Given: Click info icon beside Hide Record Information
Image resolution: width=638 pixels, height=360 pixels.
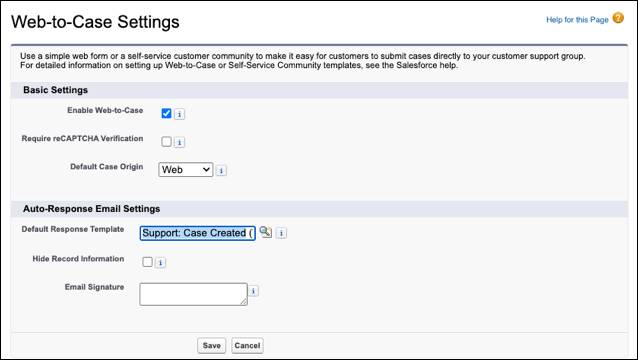Looking at the screenshot, I should (x=160, y=263).
